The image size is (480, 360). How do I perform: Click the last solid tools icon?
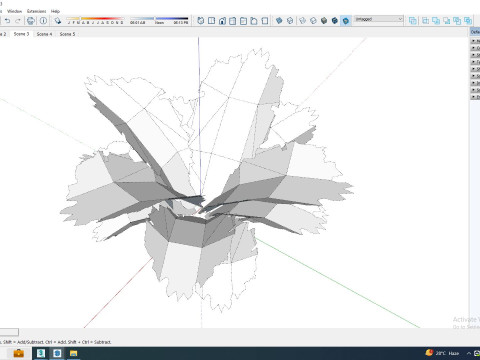tap(468, 21)
